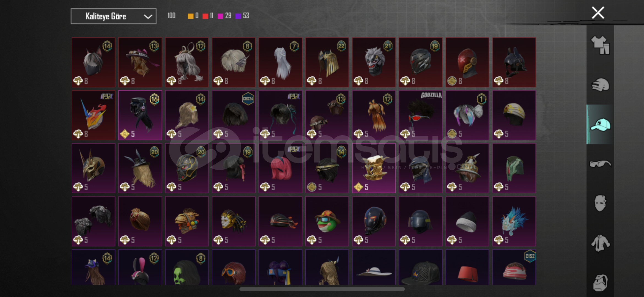Screen dimensions: 644x297
Task: Filter by the purple rarity swatch showing 53
Action: (238, 16)
